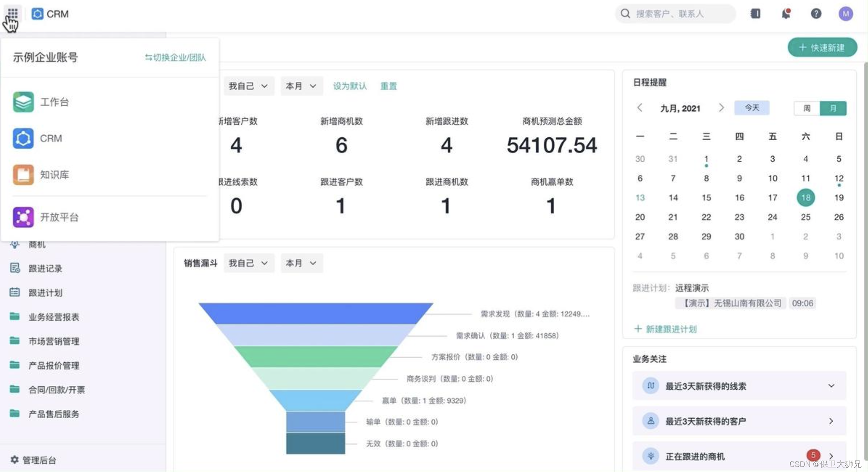Open 管理后台 settings gear
Image resolution: width=868 pixels, height=472 pixels.
[x=15, y=460]
